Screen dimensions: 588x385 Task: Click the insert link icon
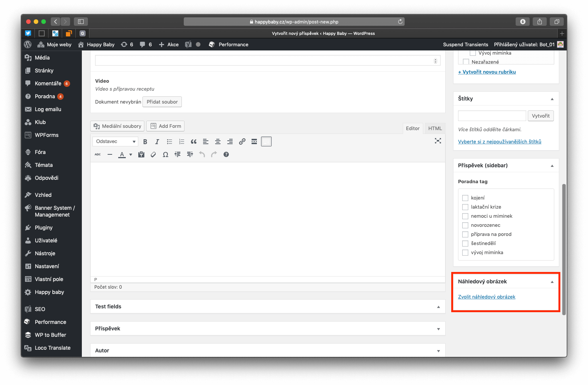tap(242, 141)
